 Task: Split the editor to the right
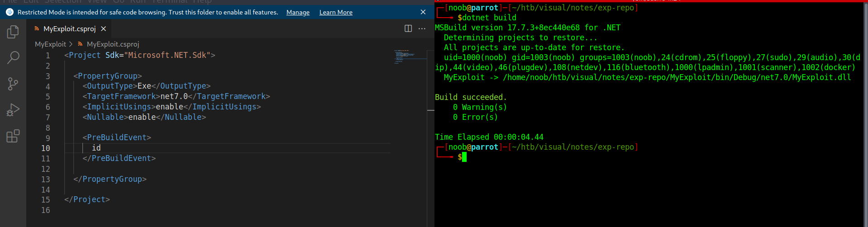coord(408,28)
